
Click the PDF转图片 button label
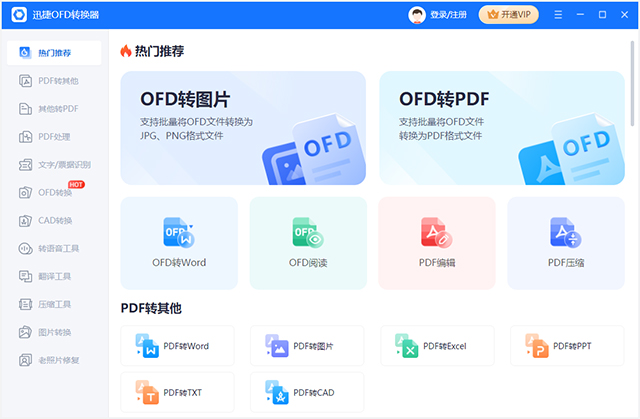(313, 346)
